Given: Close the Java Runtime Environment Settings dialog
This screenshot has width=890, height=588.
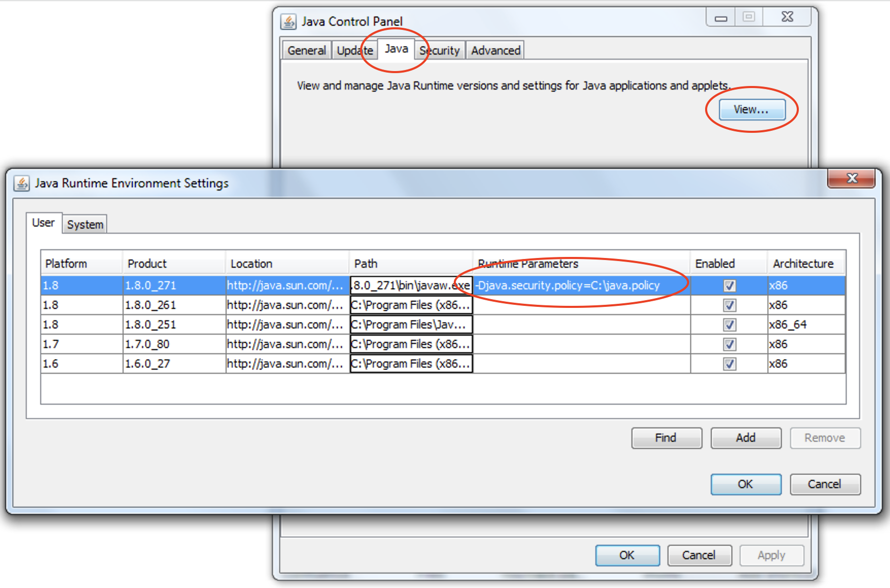Looking at the screenshot, I should click(851, 178).
